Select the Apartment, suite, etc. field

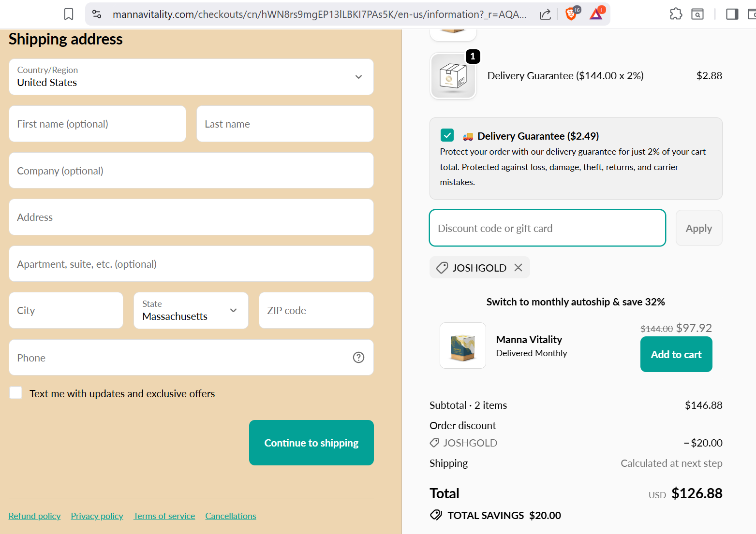click(191, 264)
